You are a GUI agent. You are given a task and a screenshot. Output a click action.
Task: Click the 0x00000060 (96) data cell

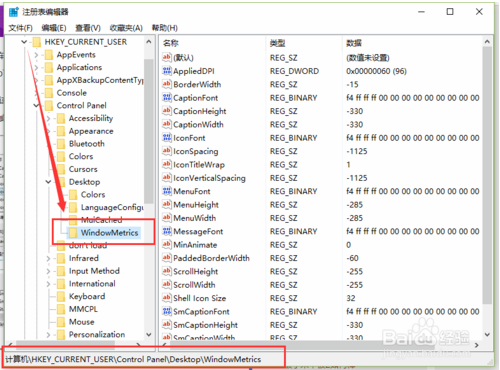(376, 71)
